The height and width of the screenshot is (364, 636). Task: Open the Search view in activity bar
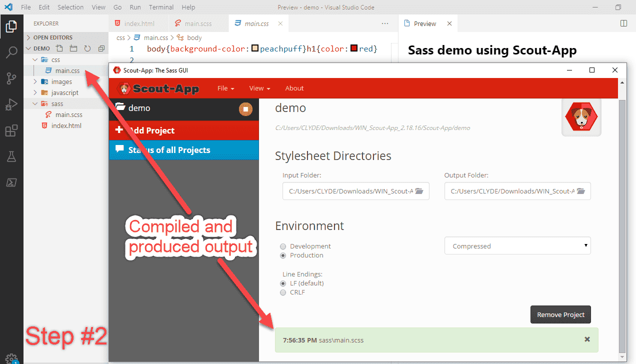pos(11,52)
